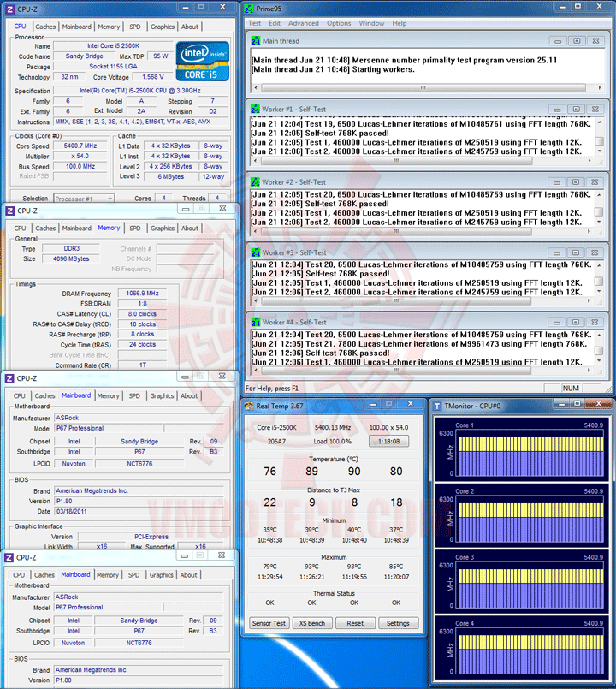Click Worker #1 vertical scrollbar up arrow
Screen dimensions: 616x689
click(x=599, y=122)
